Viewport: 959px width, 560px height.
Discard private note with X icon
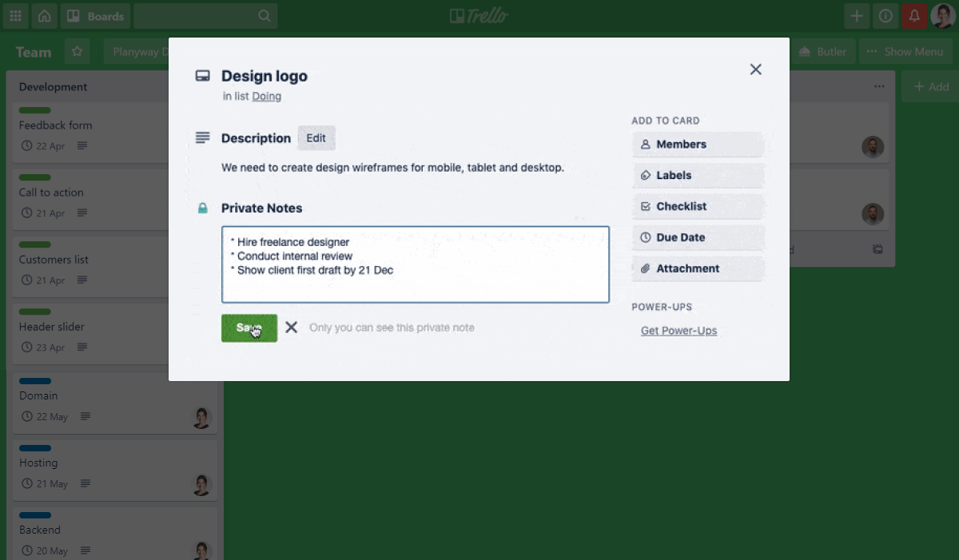click(x=292, y=328)
